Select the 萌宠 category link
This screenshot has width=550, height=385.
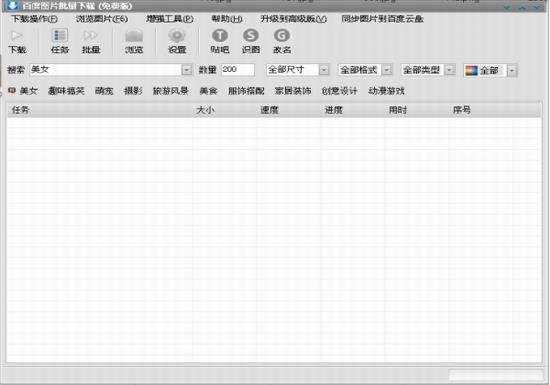click(104, 91)
